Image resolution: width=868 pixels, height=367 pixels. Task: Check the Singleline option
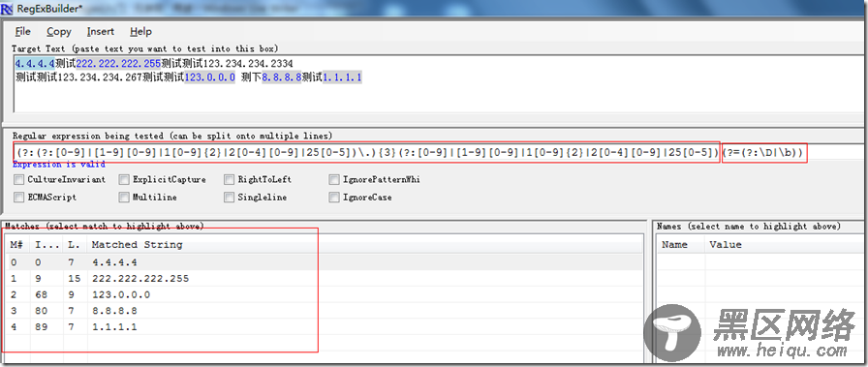click(x=230, y=198)
